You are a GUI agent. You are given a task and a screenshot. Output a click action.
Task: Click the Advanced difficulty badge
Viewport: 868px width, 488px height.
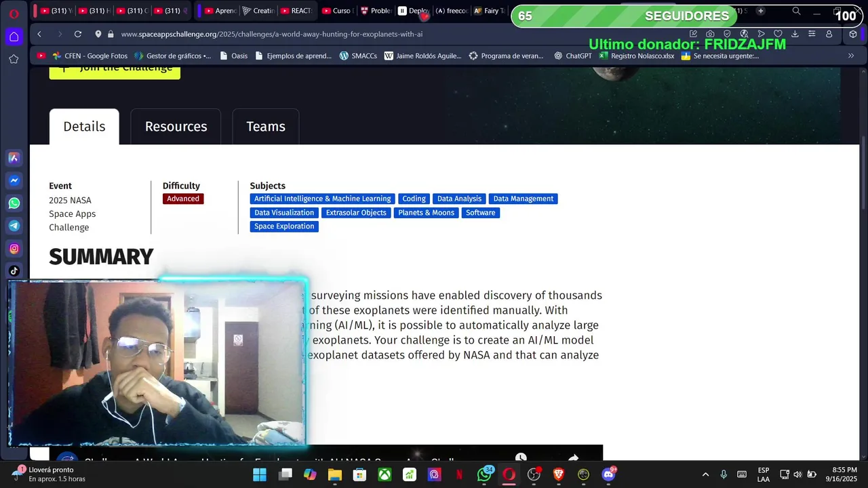pos(183,199)
